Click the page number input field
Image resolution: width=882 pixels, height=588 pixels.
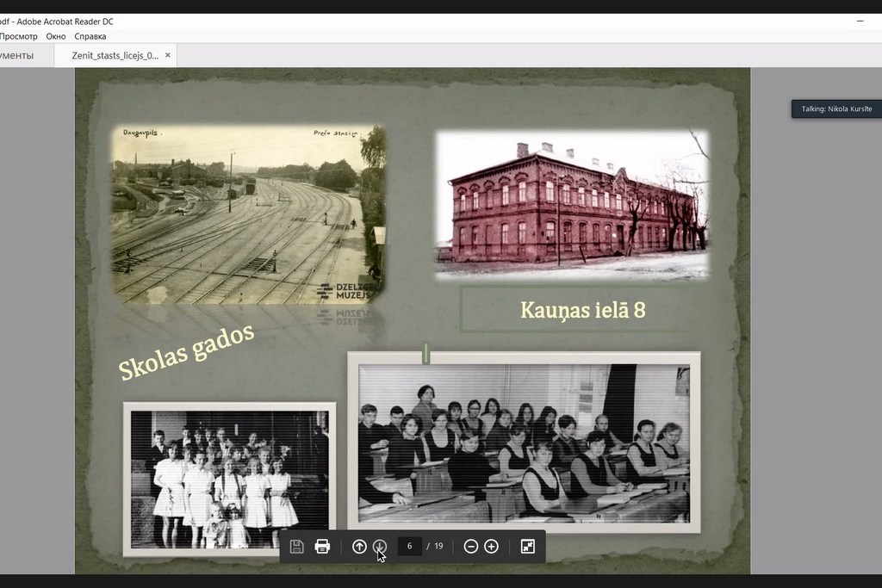tap(409, 547)
